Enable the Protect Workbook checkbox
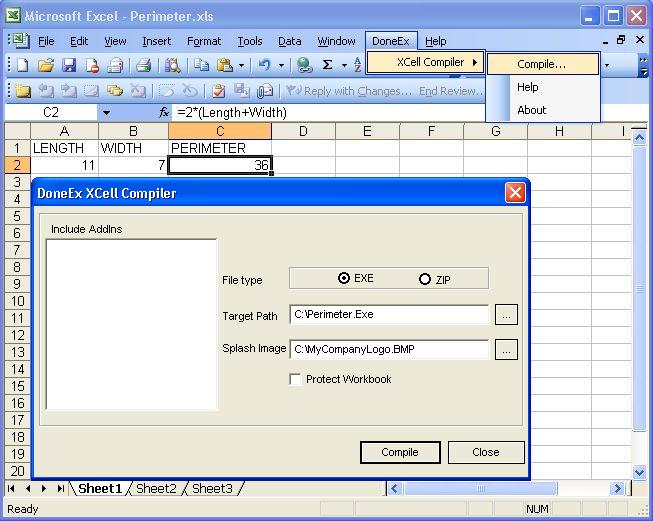 pos(295,379)
